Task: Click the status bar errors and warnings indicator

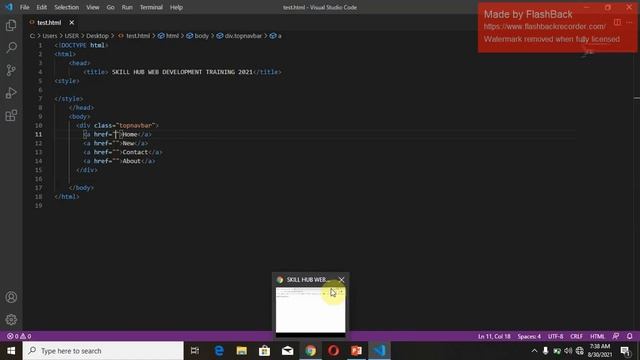Action: (19, 336)
